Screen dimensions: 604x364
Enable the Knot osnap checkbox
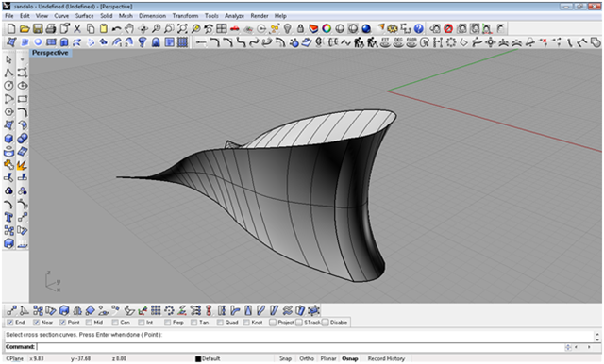click(x=246, y=323)
